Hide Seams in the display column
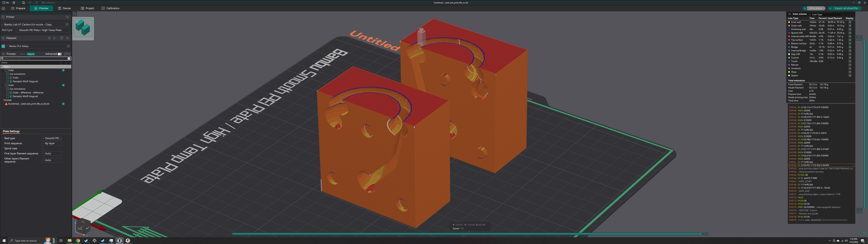Screen dimensions: 868x244 pyautogui.click(x=850, y=76)
